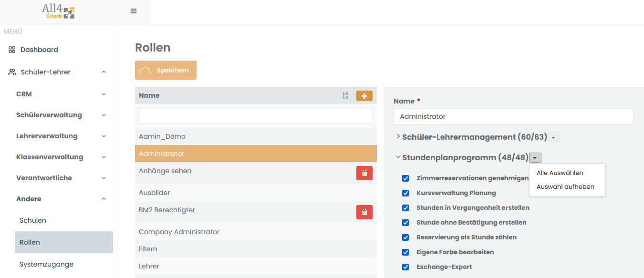Screen dimensions: 644x278
Task: Uncheck Zimmerreservationen genehmigen
Action: coord(405,178)
